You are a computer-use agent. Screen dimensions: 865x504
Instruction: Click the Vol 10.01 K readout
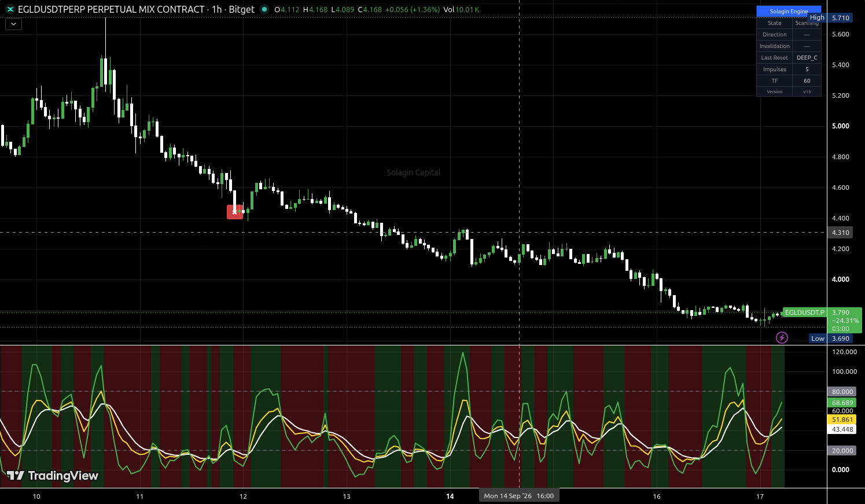point(461,10)
